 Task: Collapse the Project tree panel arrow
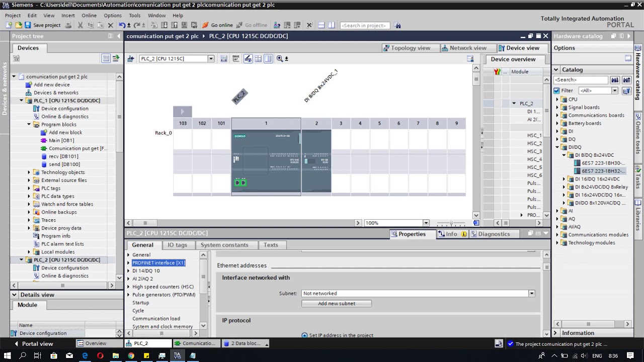point(119,36)
